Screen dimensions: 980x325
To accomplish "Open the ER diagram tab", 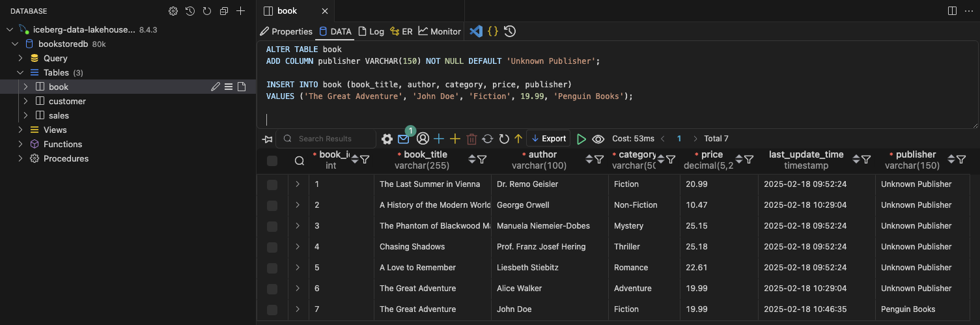I will (401, 31).
